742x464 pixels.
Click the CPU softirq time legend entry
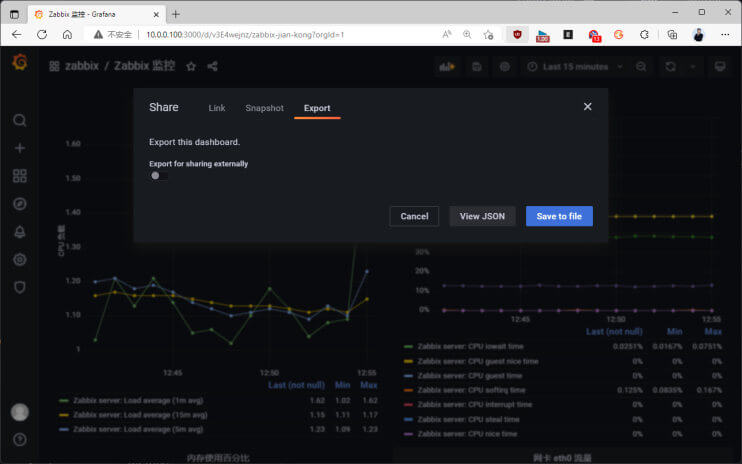[471, 390]
